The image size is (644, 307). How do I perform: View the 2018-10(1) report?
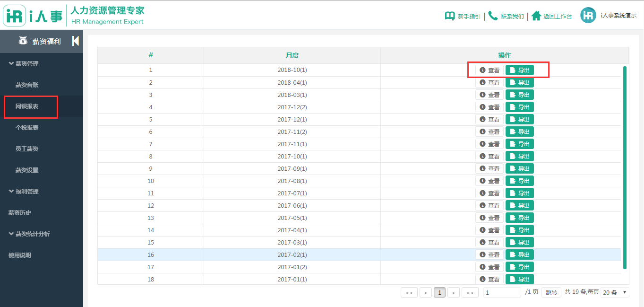point(489,70)
